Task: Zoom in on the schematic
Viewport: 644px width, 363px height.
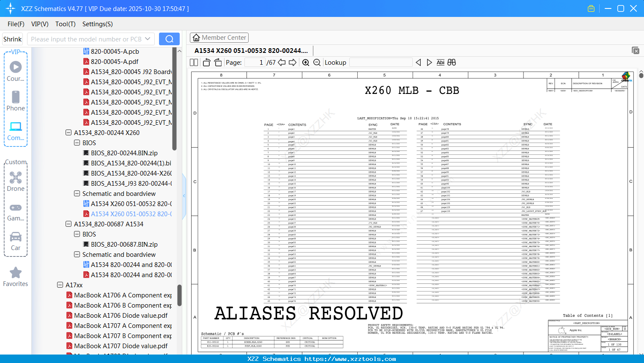Action: [x=306, y=63]
